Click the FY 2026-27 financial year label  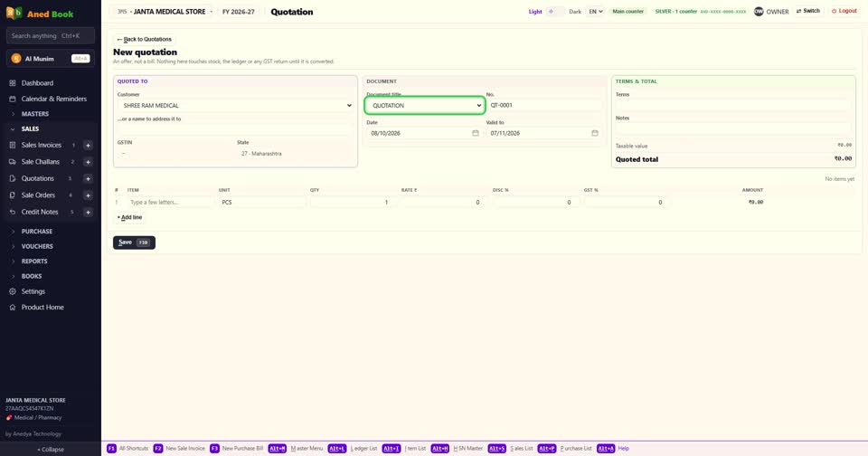tap(239, 12)
